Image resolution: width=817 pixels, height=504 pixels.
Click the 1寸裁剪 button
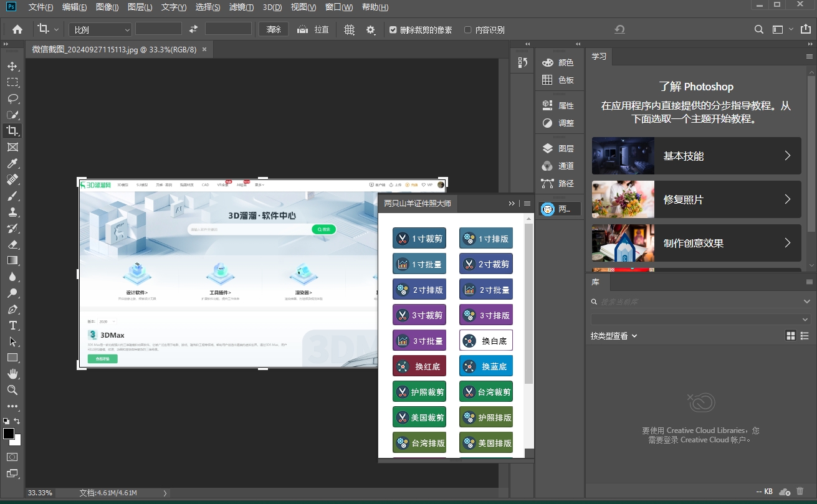pos(419,239)
